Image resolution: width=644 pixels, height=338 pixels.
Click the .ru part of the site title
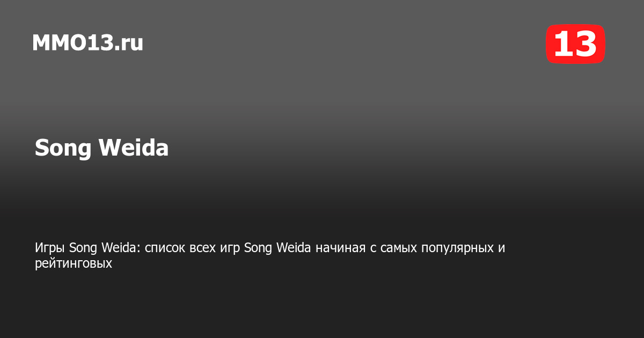[x=129, y=42]
